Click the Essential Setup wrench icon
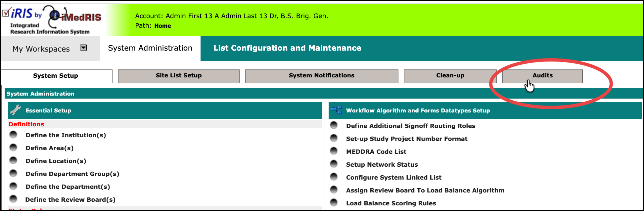The width and height of the screenshot is (644, 211). [15, 110]
